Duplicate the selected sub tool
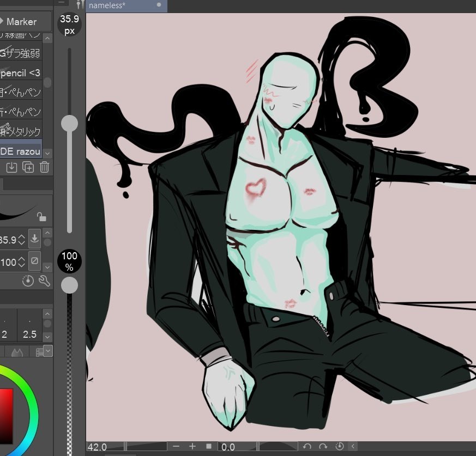 pos(28,167)
